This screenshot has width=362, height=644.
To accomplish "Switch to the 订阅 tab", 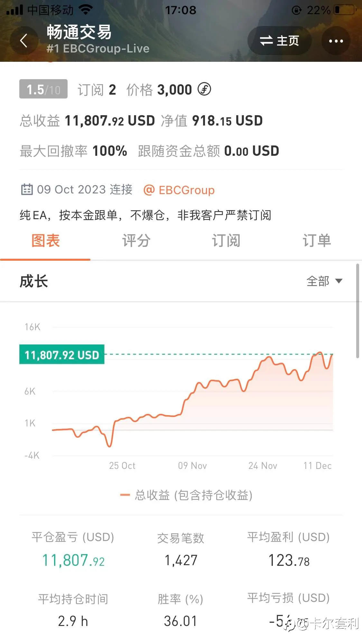I will (226, 241).
